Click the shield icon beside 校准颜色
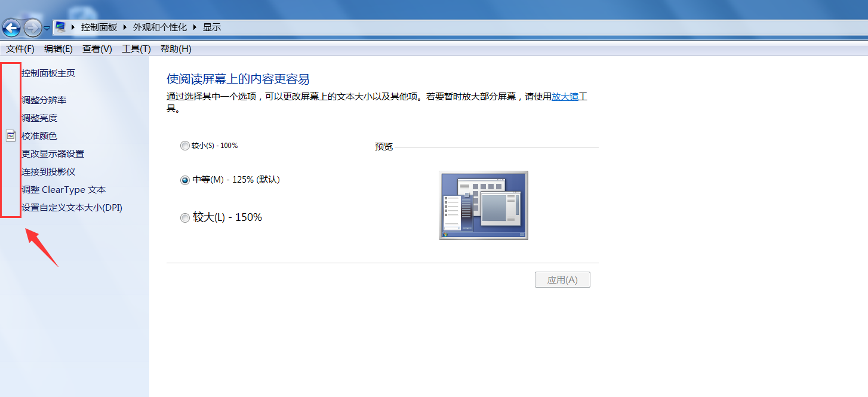Screen dimensions: 868x397 tap(11, 136)
